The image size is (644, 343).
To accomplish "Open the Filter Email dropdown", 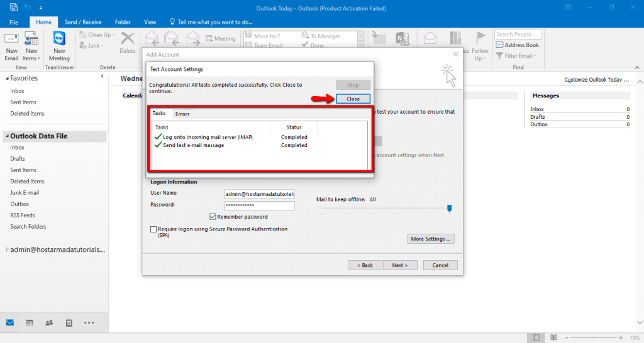I will pos(516,56).
